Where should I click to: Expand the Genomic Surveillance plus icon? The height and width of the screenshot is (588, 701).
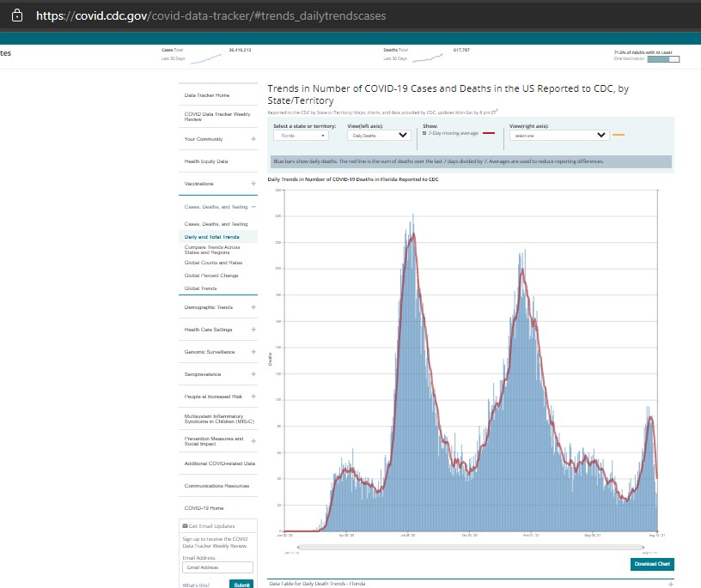pyautogui.click(x=253, y=352)
